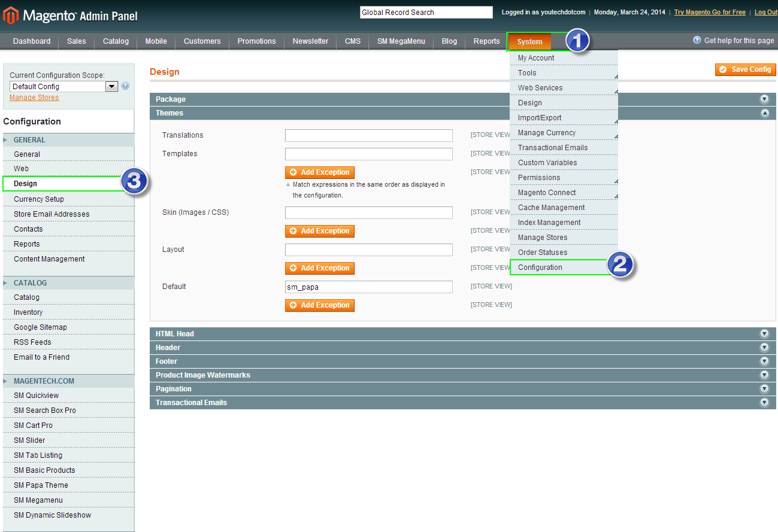778x532 pixels.
Task: Select Cache Management in System menu
Action: point(564,208)
